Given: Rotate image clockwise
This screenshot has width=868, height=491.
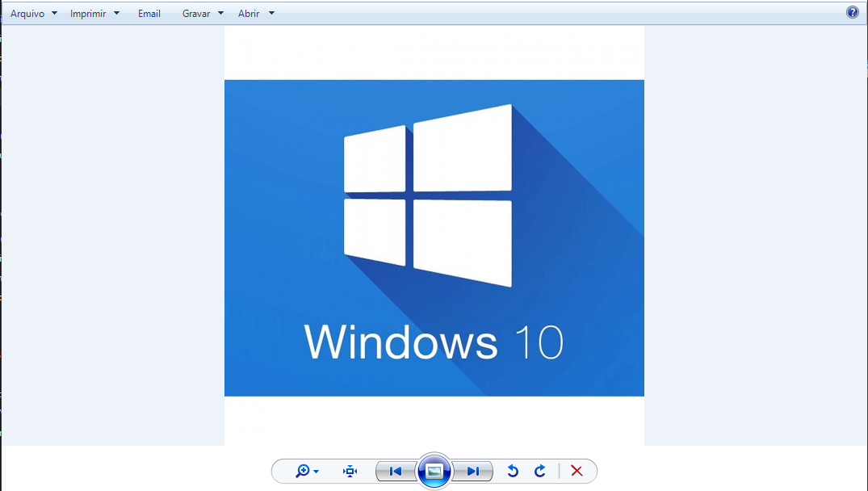Looking at the screenshot, I should pyautogui.click(x=539, y=471).
